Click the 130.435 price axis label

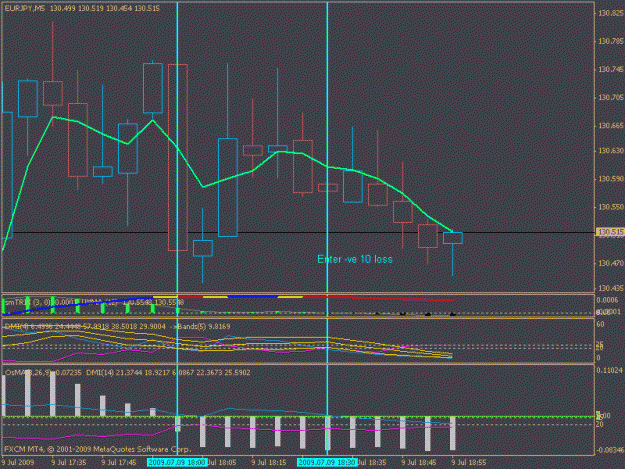coord(611,288)
